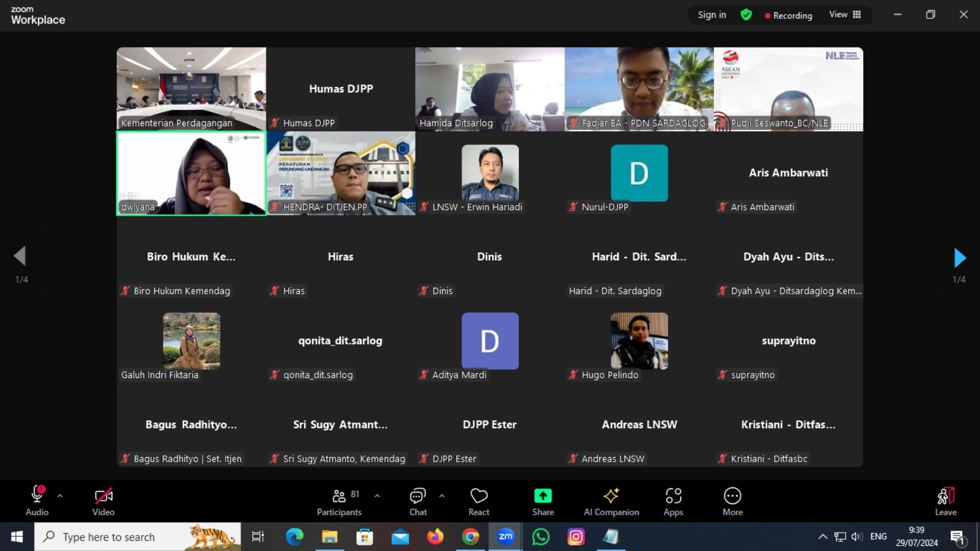Viewport: 980px width, 551px height.
Task: Click the Hugo Pelindo profile picture
Action: [639, 340]
